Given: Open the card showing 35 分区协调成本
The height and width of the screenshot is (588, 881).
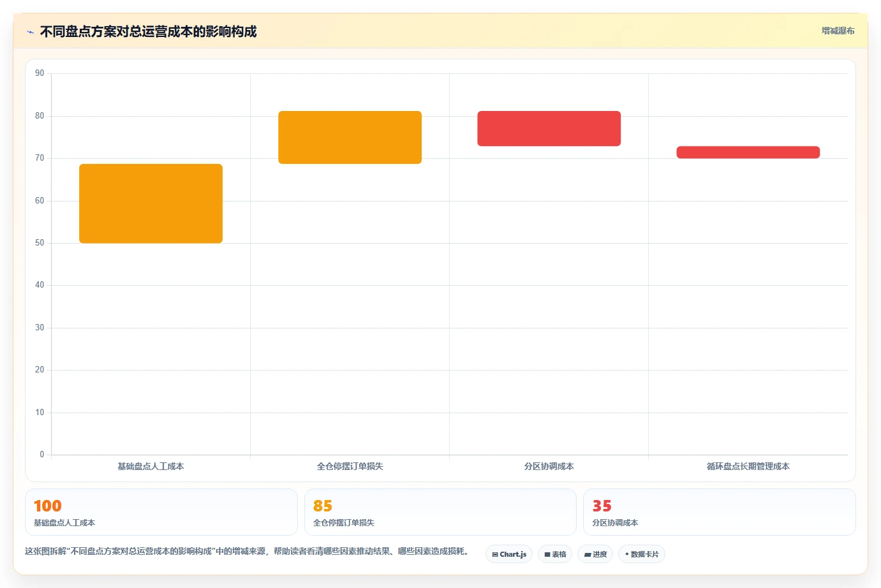Looking at the screenshot, I should point(720,512).
